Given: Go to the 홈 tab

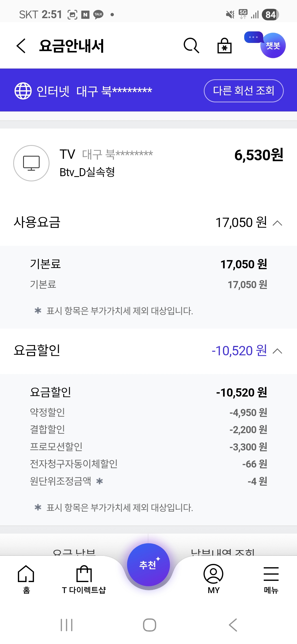Looking at the screenshot, I should pyautogui.click(x=26, y=578).
